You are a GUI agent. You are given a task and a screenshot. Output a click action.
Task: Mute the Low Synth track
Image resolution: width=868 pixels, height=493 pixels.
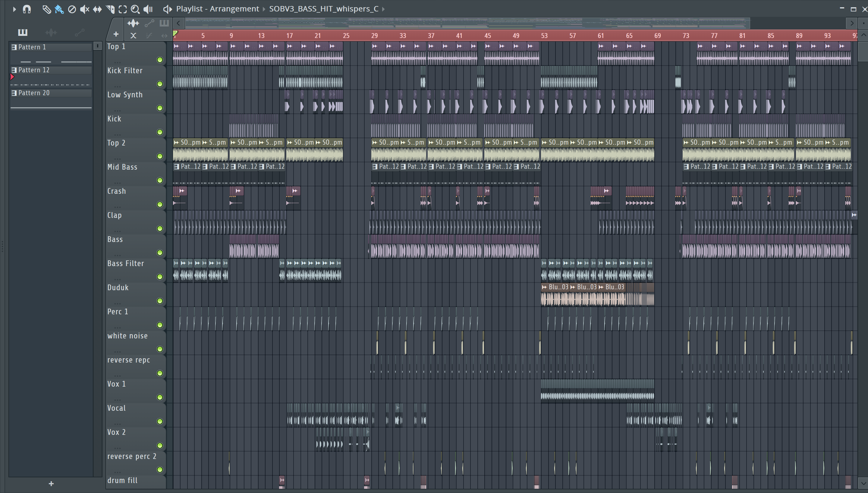click(160, 108)
